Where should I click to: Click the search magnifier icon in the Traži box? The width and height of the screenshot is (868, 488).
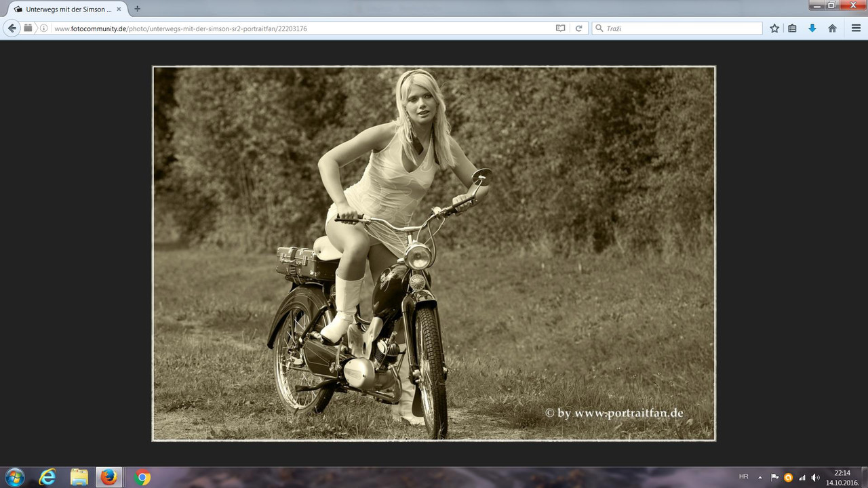599,28
